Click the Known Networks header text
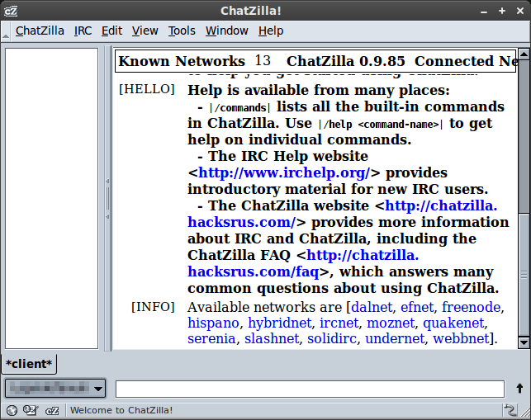This screenshot has width=531, height=420. click(x=182, y=61)
